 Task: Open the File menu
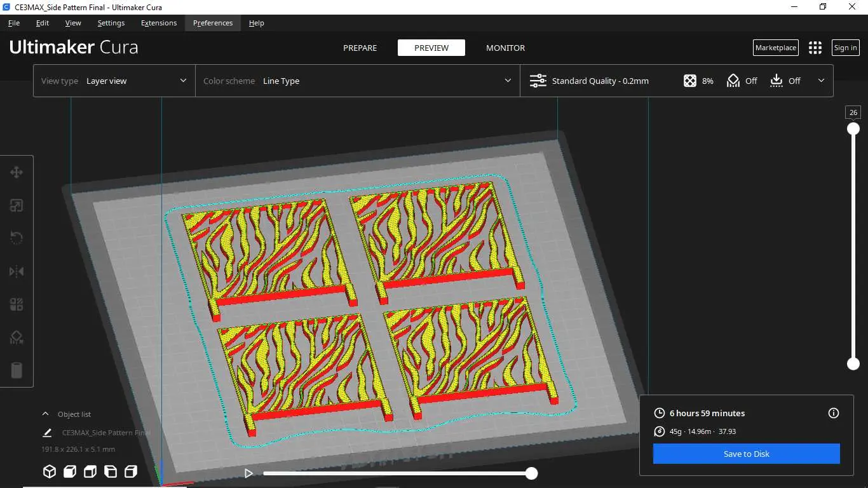click(x=14, y=23)
